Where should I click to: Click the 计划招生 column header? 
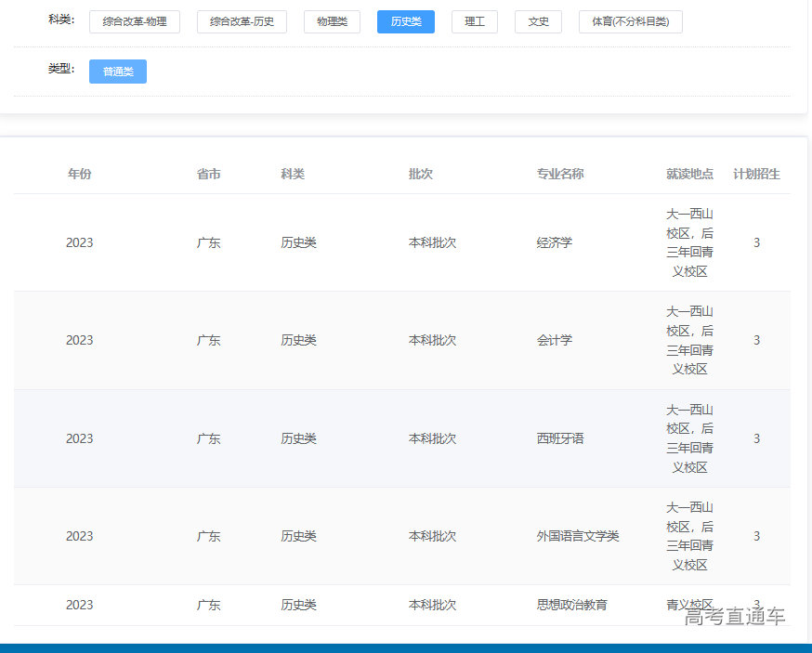click(756, 174)
